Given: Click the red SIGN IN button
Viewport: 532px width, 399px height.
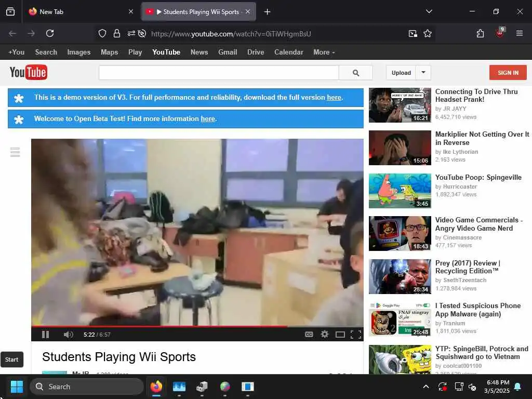Looking at the screenshot, I should coord(508,73).
